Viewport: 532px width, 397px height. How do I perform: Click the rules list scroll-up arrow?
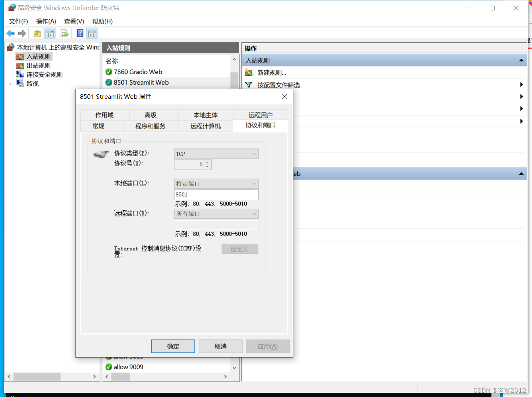point(234,60)
